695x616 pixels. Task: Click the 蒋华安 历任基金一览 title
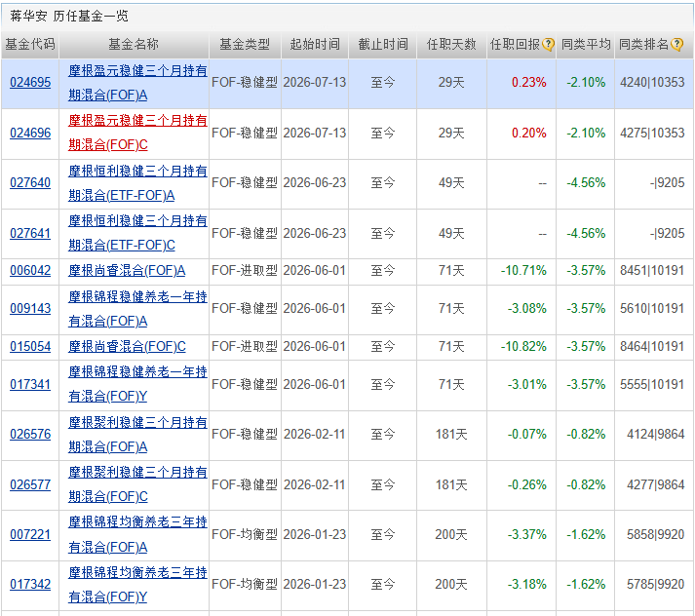click(69, 17)
